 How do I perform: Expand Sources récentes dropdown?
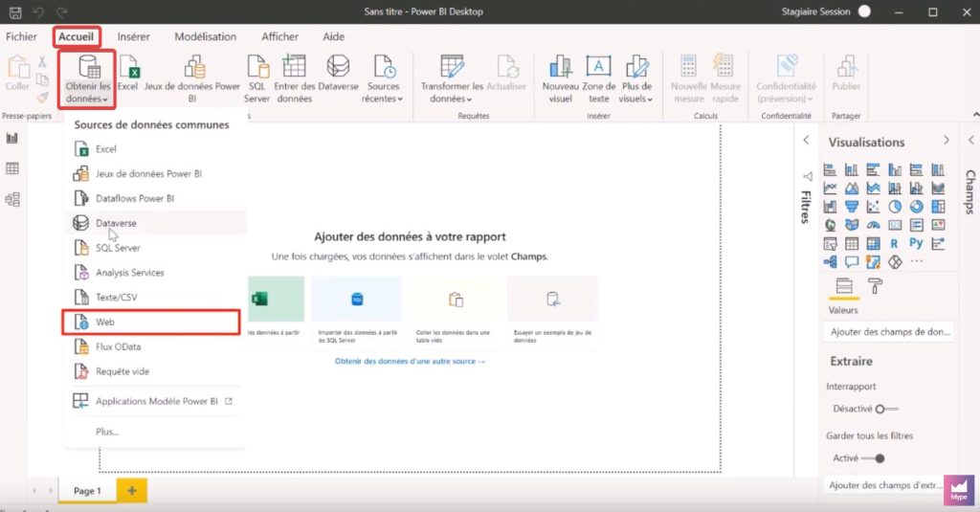coord(383,79)
